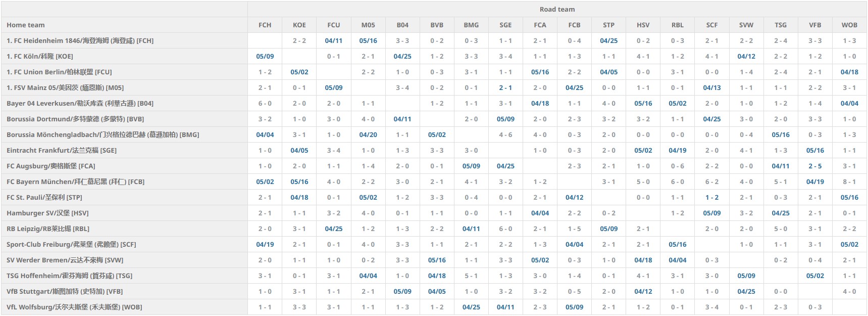
Task: Open the blue 2-5 Augsburg vs VFB result
Action: [x=814, y=166]
